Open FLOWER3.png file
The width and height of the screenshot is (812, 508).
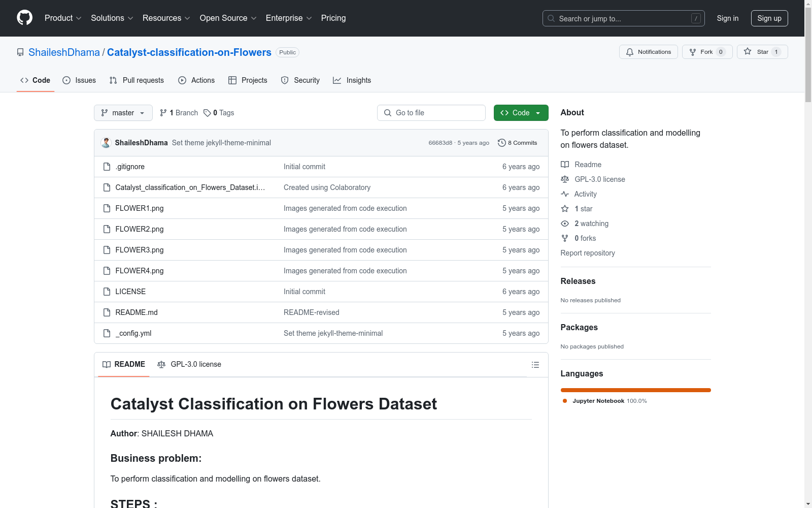140,250
